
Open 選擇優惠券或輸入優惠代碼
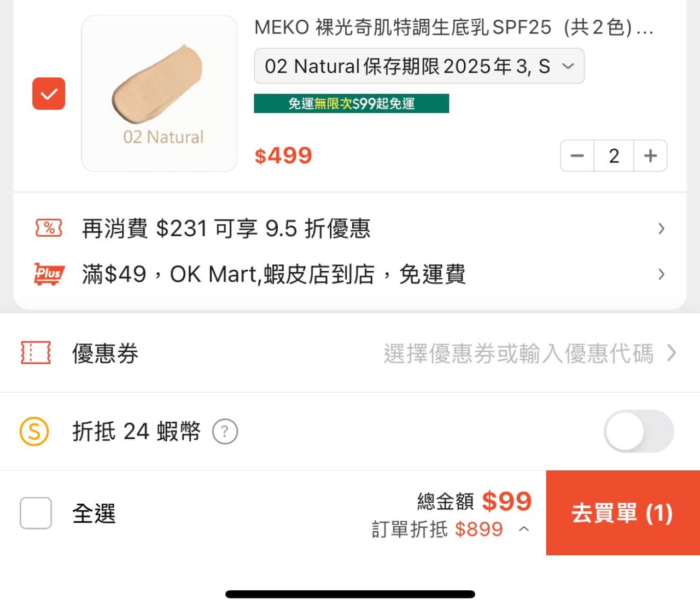pos(520,353)
